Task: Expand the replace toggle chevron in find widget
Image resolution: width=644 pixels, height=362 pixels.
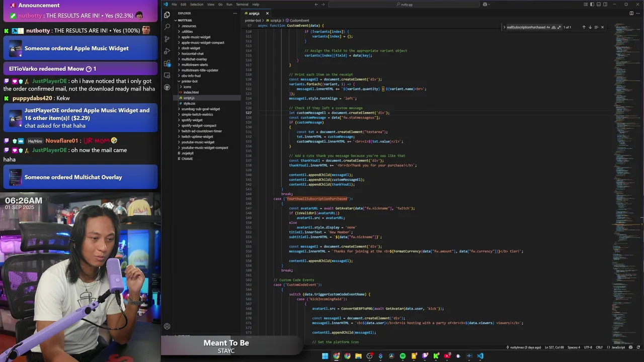Action: point(504,27)
